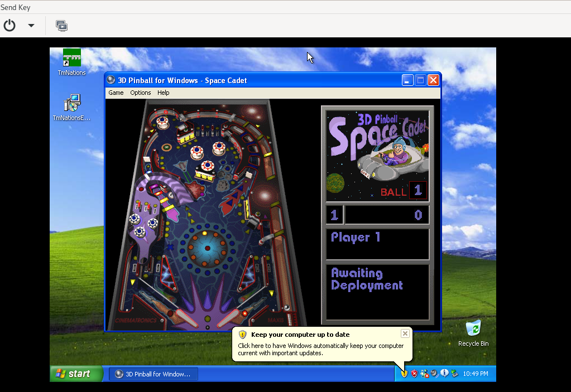Click the score display showing 0

tap(387, 215)
